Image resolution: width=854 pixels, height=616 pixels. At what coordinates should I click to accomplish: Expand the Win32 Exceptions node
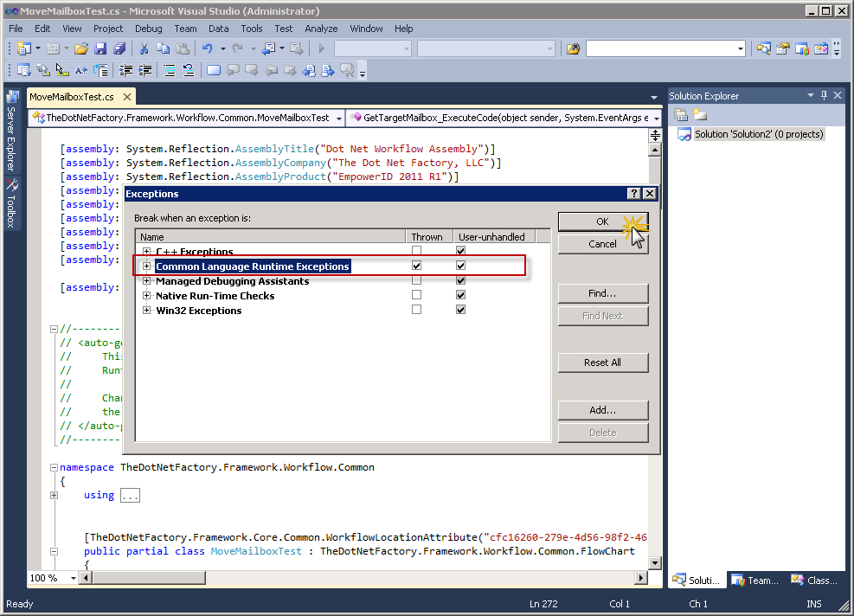point(146,310)
